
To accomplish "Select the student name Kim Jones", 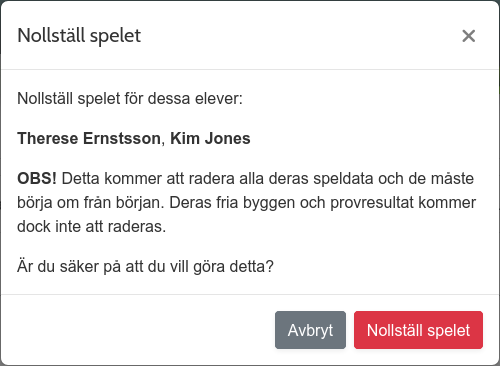I will [x=210, y=138].
